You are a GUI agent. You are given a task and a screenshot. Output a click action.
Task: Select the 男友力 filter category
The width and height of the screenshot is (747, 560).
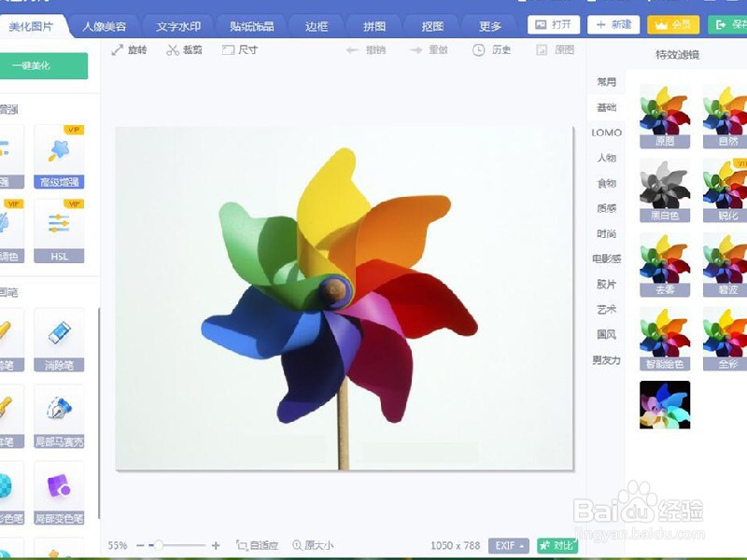[606, 360]
